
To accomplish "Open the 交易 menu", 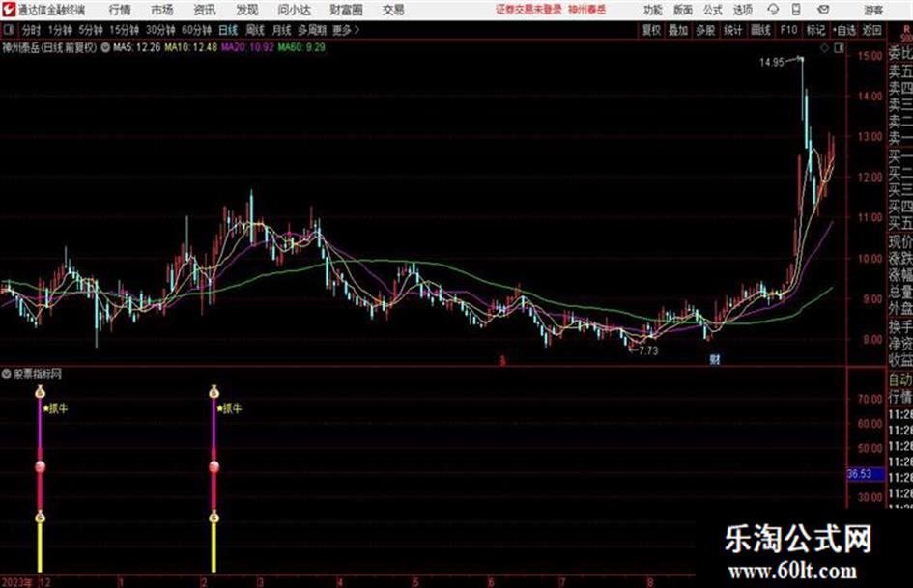I will click(393, 10).
